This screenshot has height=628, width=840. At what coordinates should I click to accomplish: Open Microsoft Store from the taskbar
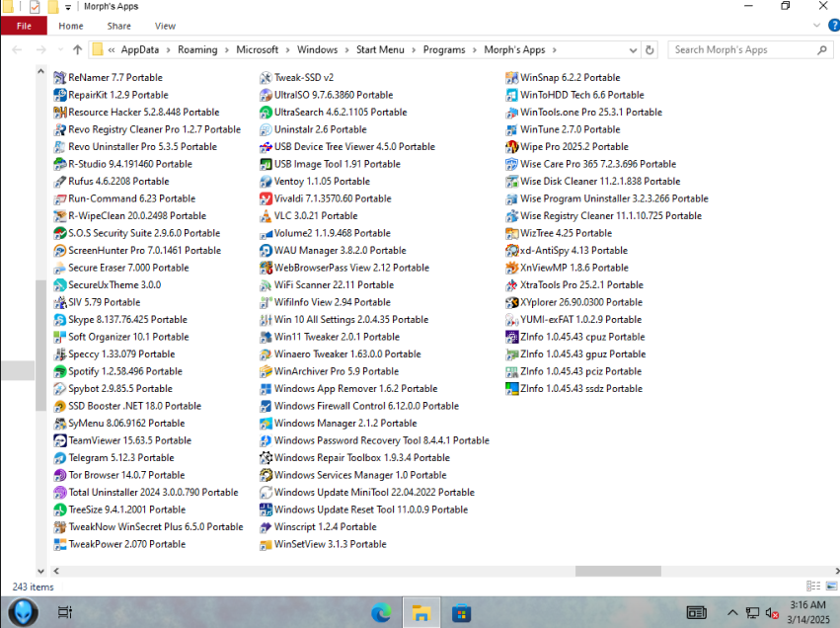[x=461, y=612]
